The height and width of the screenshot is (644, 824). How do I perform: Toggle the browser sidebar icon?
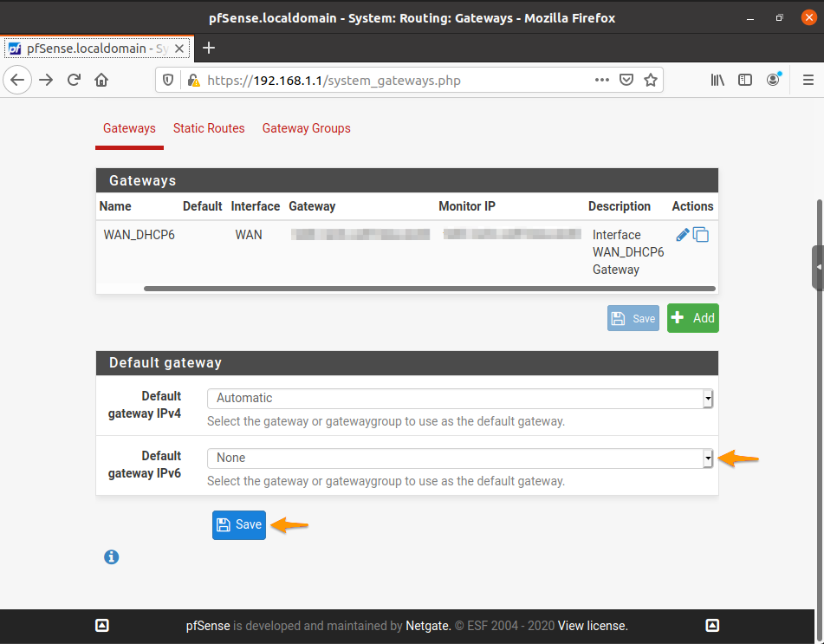745,79
